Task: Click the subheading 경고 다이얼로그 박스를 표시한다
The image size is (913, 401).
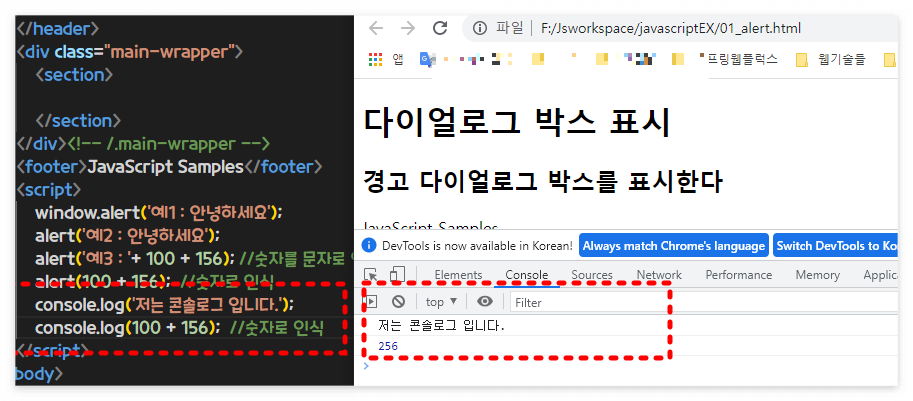Action: (x=543, y=181)
